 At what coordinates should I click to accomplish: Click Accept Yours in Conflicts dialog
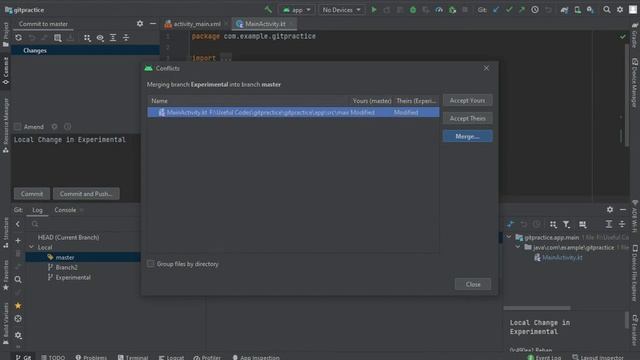click(467, 100)
